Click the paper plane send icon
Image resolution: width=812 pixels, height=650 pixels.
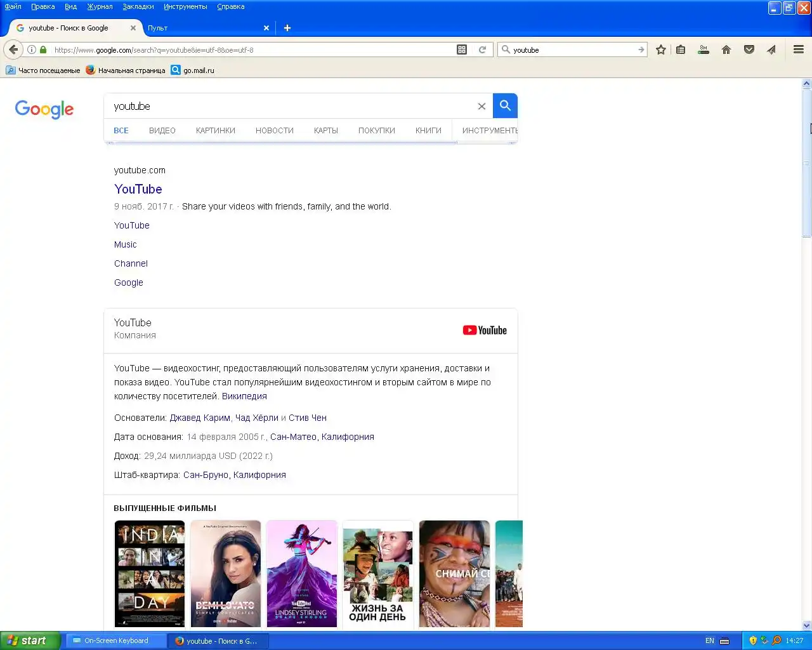[x=771, y=50]
